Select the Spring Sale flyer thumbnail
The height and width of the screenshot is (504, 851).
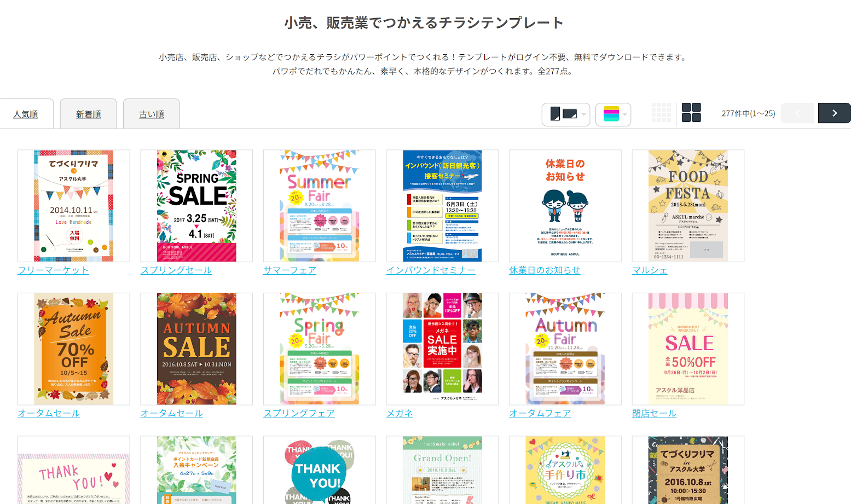pyautogui.click(x=196, y=206)
